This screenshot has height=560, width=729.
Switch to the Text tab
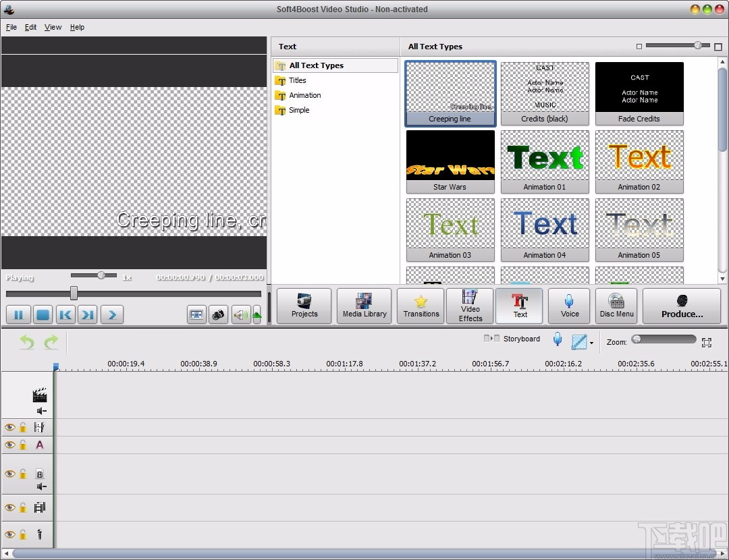[519, 306]
